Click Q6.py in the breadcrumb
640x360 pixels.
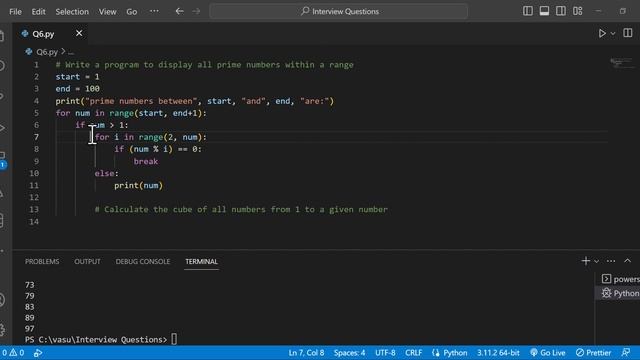pos(47,52)
